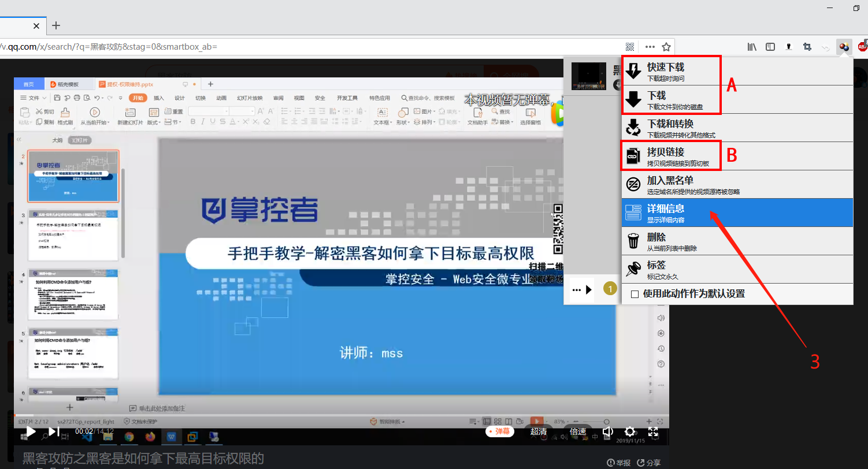The height and width of the screenshot is (469, 868).
Task: Toggle the browser sidebar icon
Action: (x=770, y=47)
